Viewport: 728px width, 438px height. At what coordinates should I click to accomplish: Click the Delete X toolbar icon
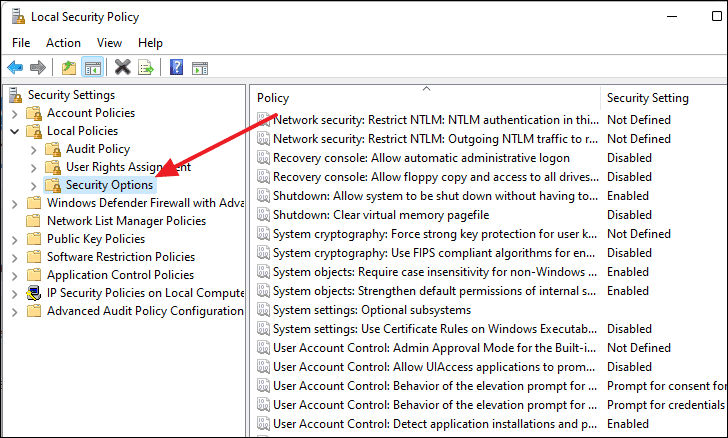point(123,67)
